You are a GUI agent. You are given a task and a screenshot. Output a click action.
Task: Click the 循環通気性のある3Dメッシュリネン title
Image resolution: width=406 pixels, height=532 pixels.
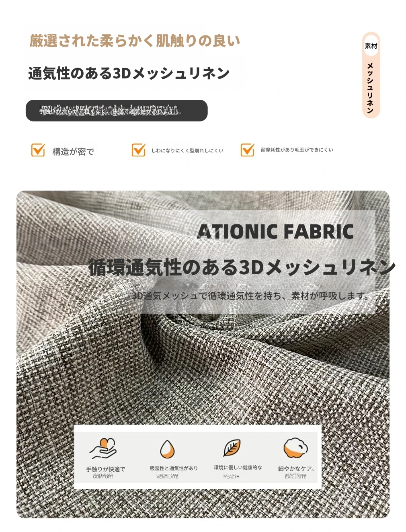242,267
